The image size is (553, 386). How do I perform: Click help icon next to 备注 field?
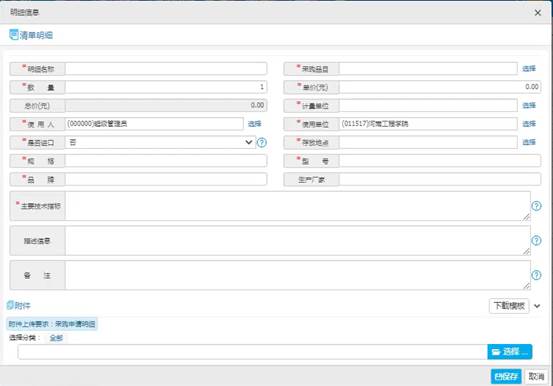pos(536,275)
